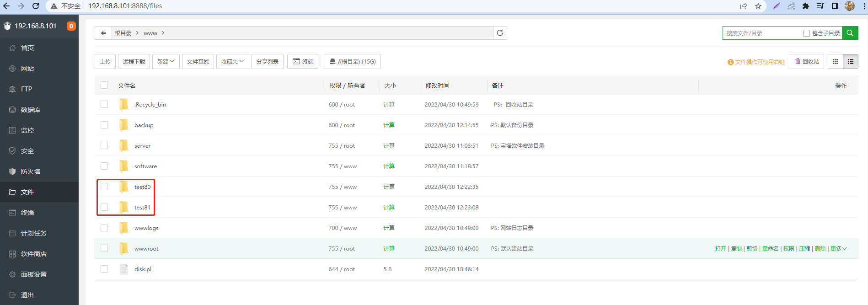
Task: Expand 更多 options for wwwroot
Action: click(x=839, y=248)
